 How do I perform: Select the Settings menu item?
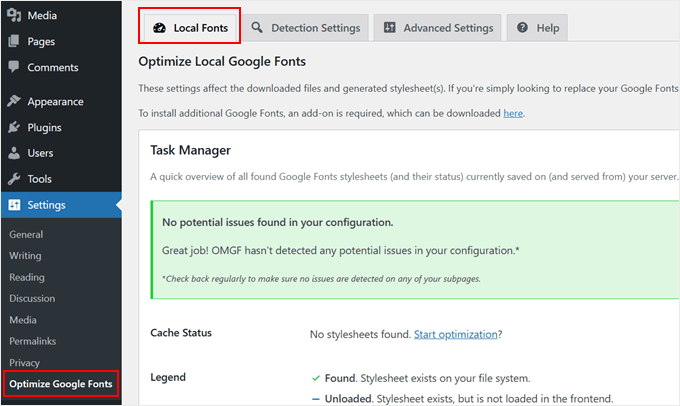point(61,205)
